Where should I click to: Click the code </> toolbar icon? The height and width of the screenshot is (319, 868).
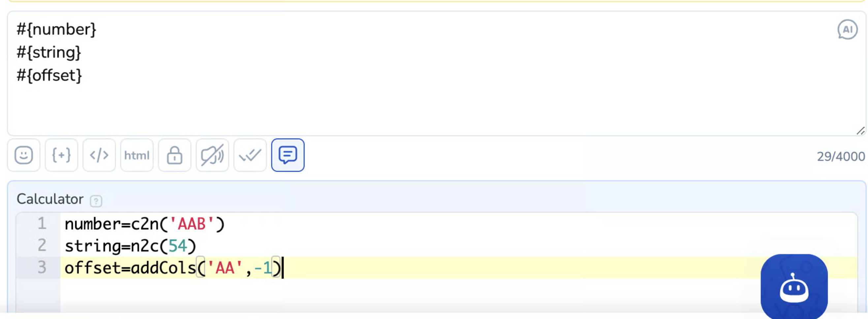coord(99,155)
